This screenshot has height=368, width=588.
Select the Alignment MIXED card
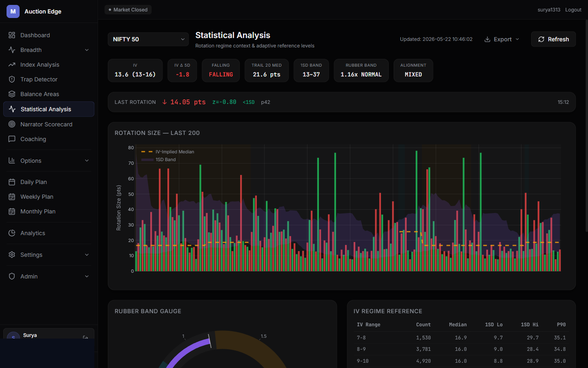pyautogui.click(x=413, y=70)
